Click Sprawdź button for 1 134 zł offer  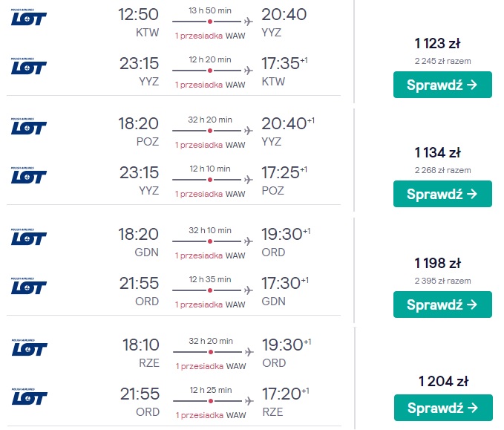click(442, 194)
